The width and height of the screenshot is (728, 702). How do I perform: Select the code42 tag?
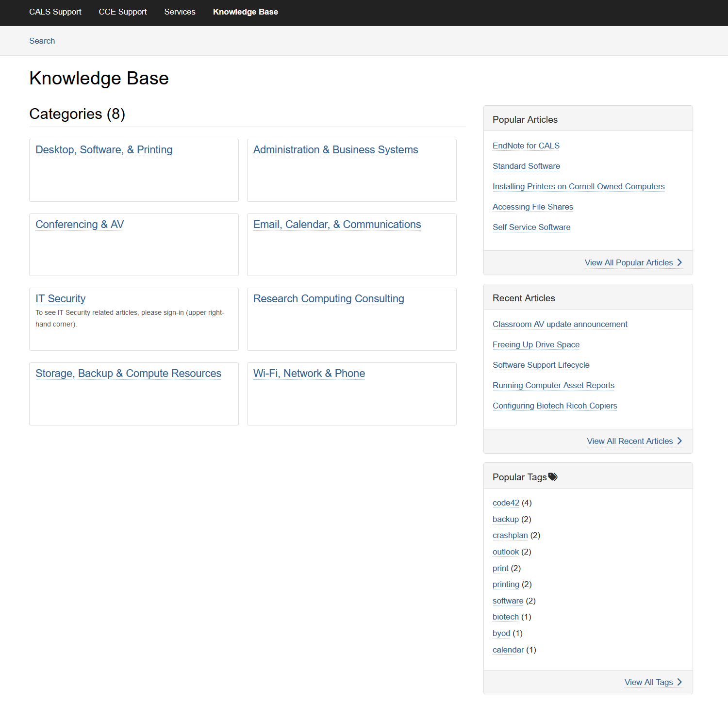click(x=506, y=503)
